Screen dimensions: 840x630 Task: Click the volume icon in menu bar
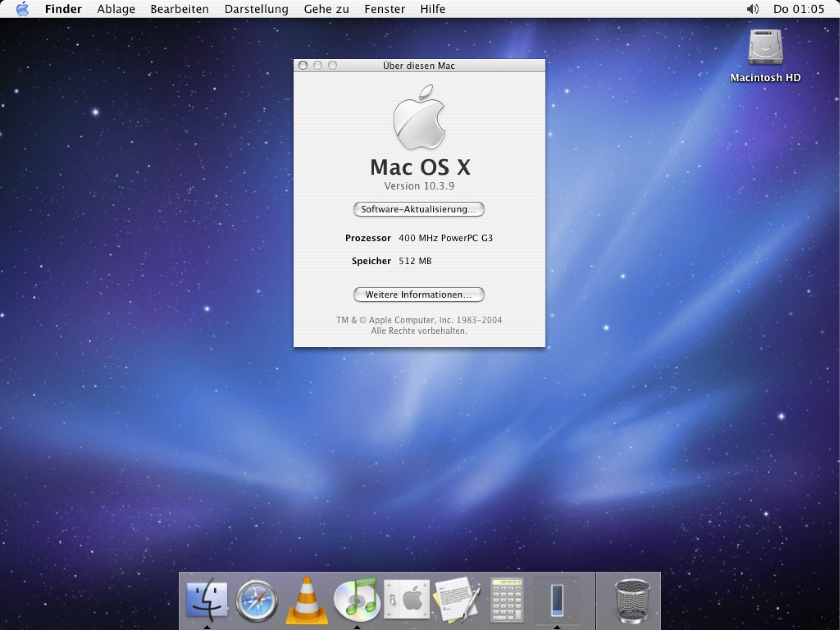pos(752,9)
